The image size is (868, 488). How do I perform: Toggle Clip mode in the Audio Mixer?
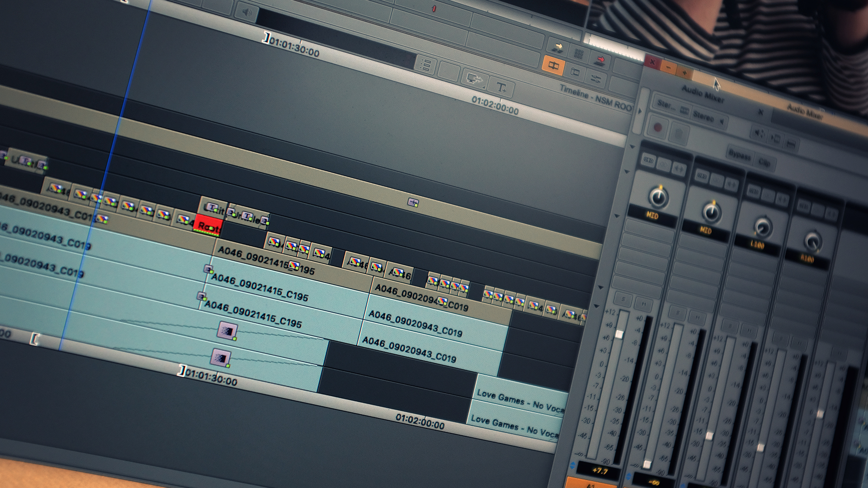764,163
